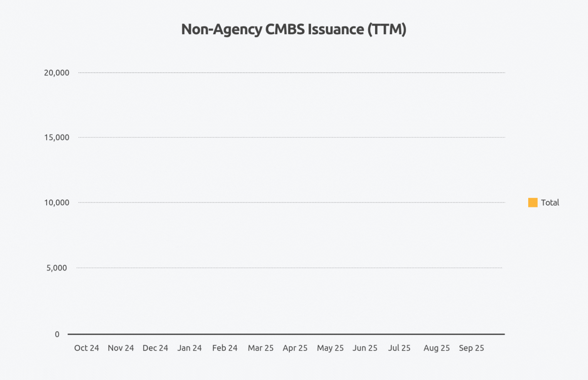The image size is (588, 380).
Task: Select the Sep 25 x-axis label
Action: coord(471,348)
